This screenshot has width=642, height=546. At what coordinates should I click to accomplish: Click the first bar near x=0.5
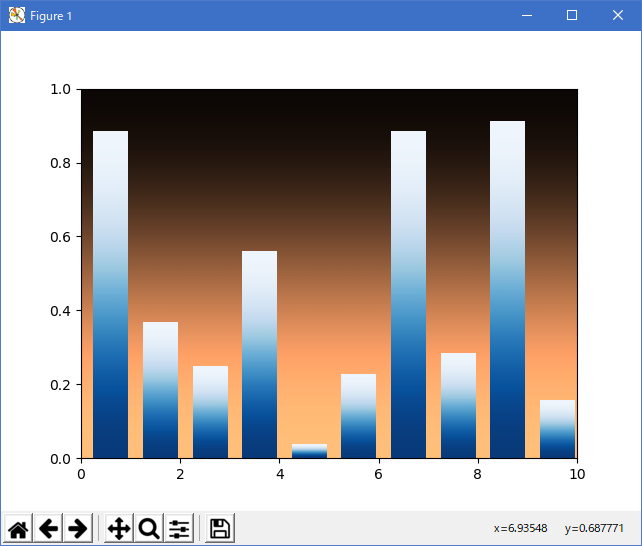coord(111,294)
